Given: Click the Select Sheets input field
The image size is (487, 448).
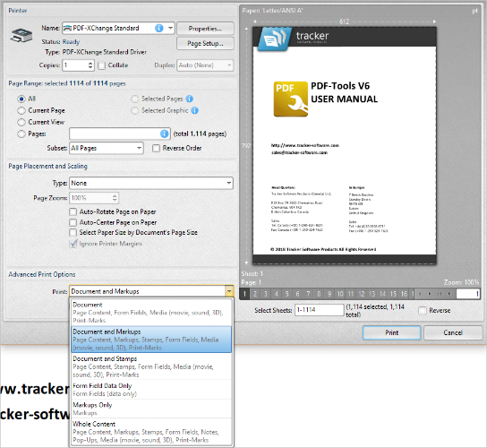Looking at the screenshot, I should click(x=319, y=310).
